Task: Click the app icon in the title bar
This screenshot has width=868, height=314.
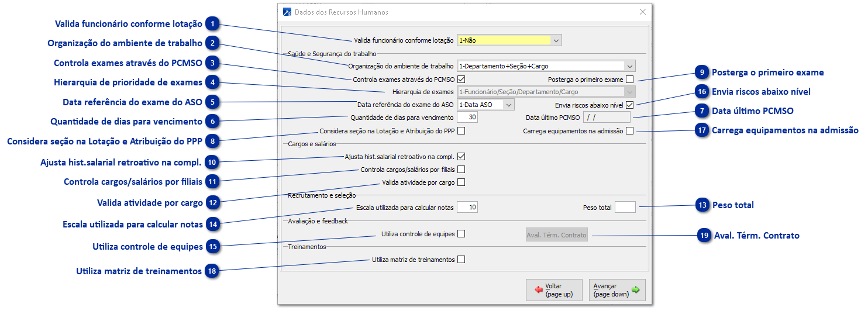Action: (x=287, y=12)
